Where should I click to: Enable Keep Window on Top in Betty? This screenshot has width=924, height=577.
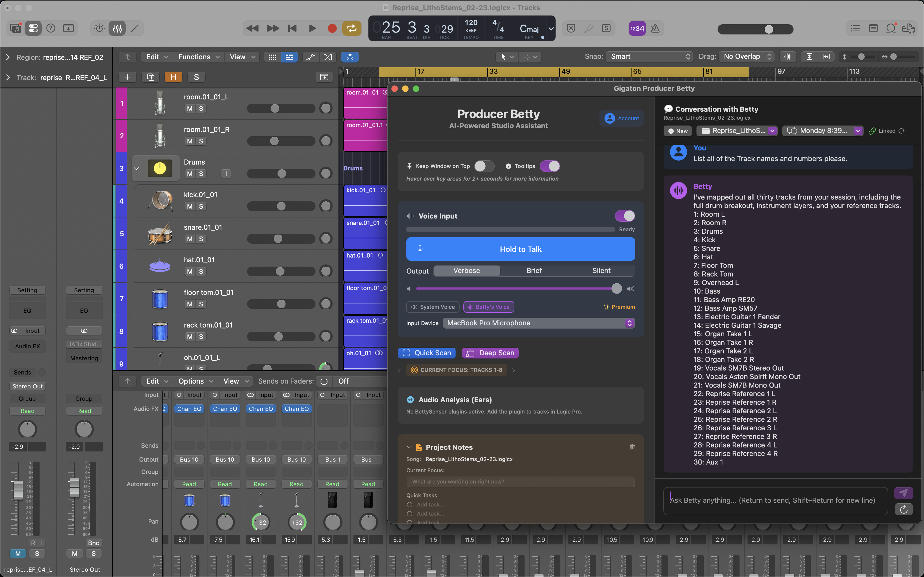pyautogui.click(x=484, y=166)
